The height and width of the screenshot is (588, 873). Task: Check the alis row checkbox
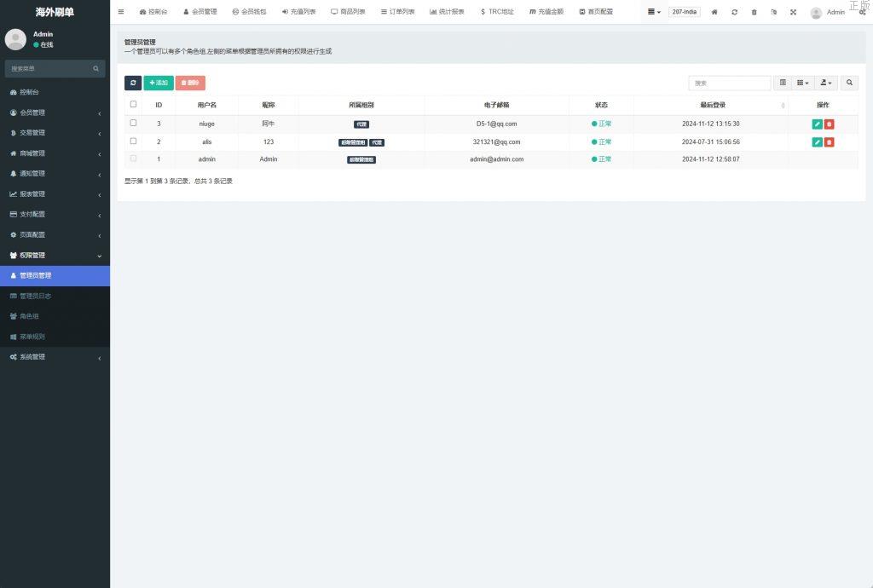(x=133, y=141)
